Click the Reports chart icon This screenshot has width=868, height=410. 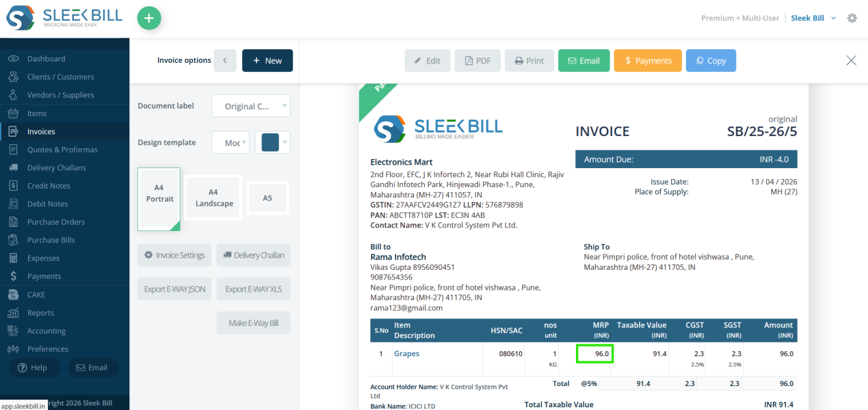click(x=13, y=313)
